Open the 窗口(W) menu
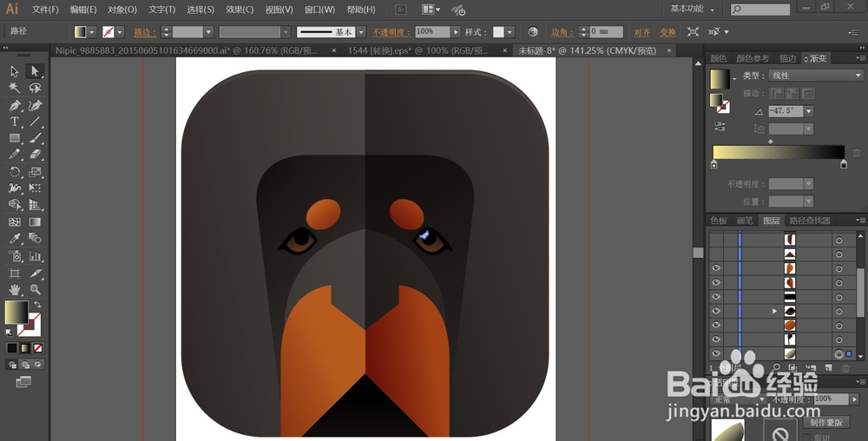Screen dimensions: 868x441 320,10
